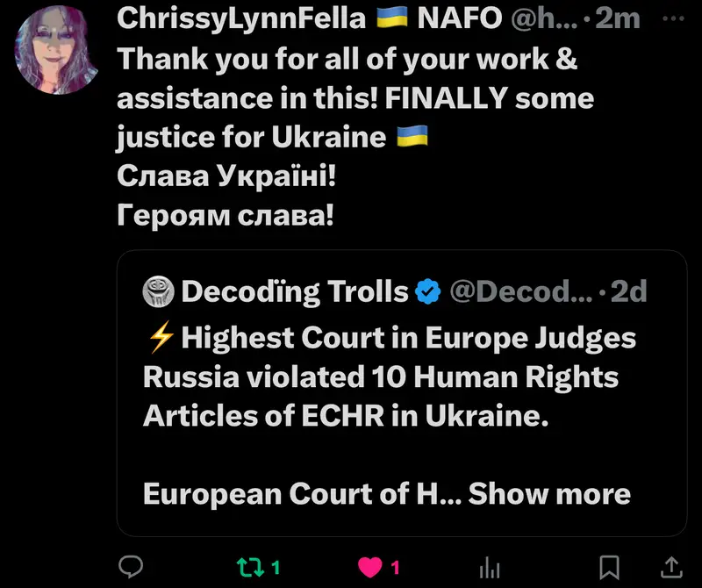Viewport: 702px width, 588px height.
Task: Click the like count number 1
Action: (x=395, y=568)
